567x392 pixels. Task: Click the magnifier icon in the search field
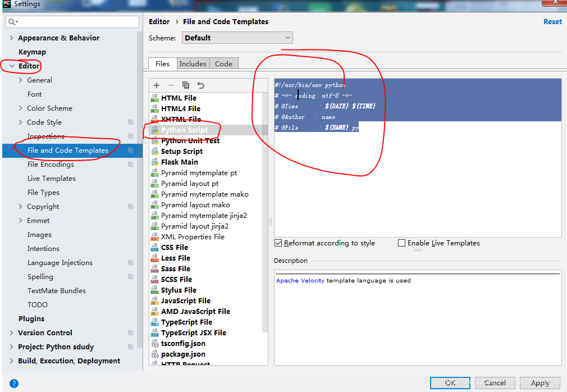pyautogui.click(x=12, y=21)
